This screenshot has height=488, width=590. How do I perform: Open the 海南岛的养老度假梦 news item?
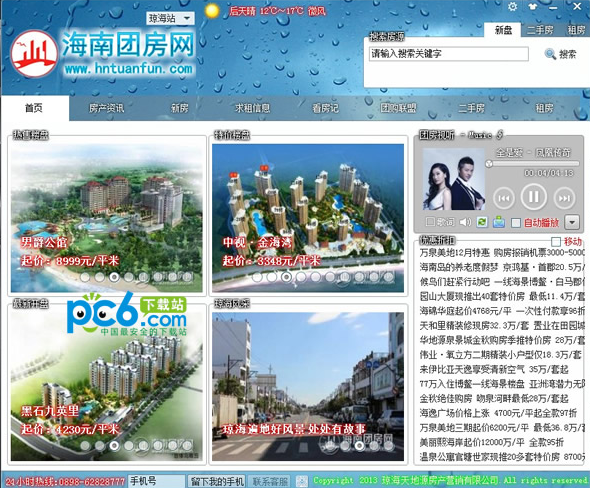click(502, 267)
